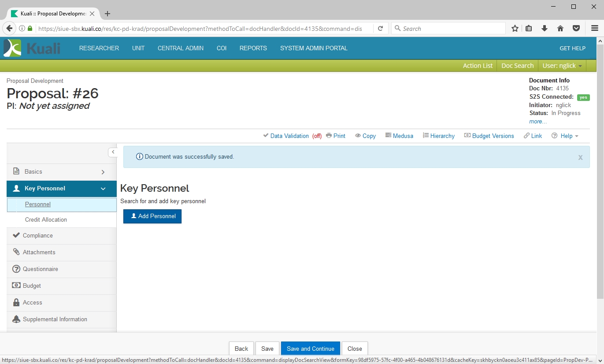604x364 pixels.
Task: Click the Print icon in toolbar
Action: (329, 136)
